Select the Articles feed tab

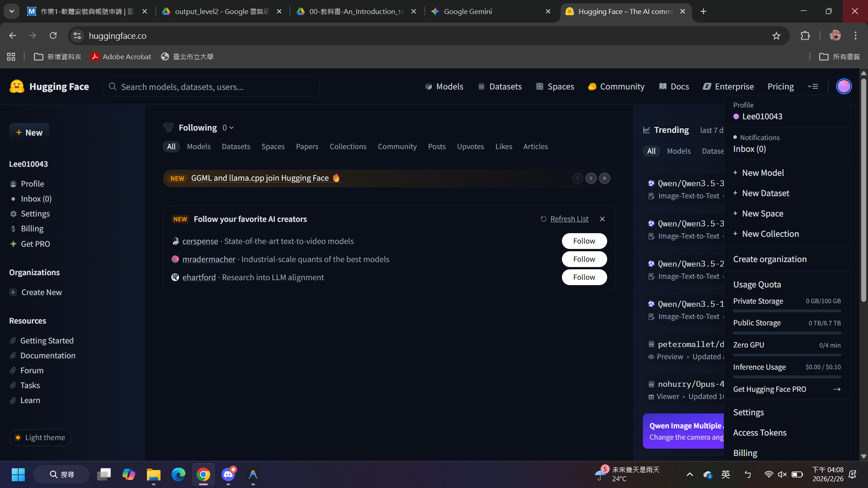tap(535, 146)
